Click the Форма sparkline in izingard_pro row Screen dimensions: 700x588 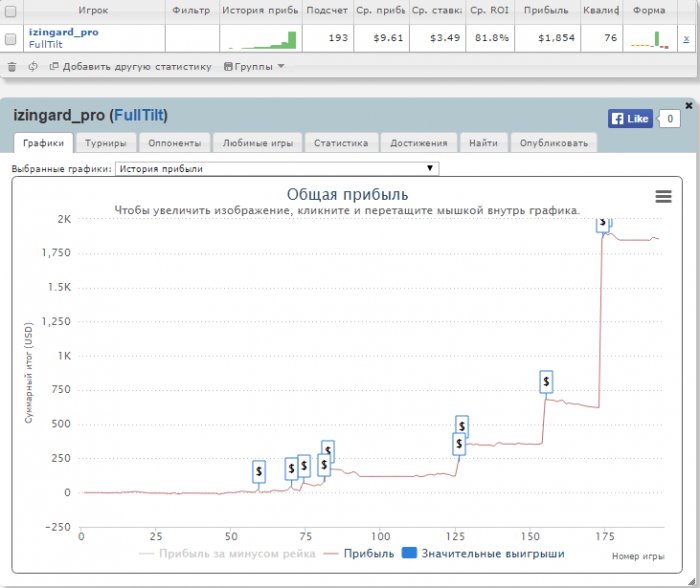650,39
